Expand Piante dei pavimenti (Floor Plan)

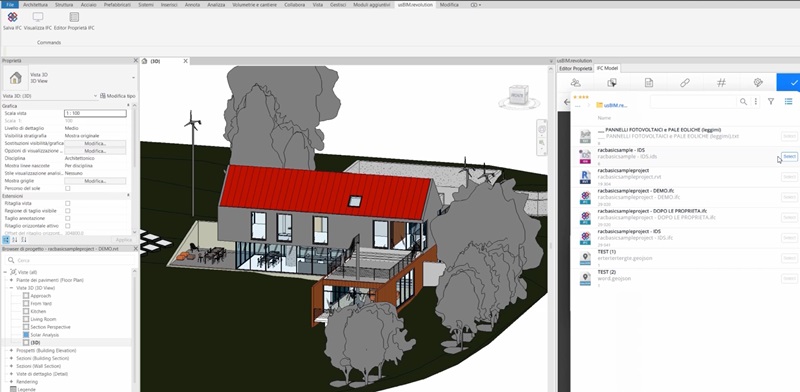(x=11, y=280)
